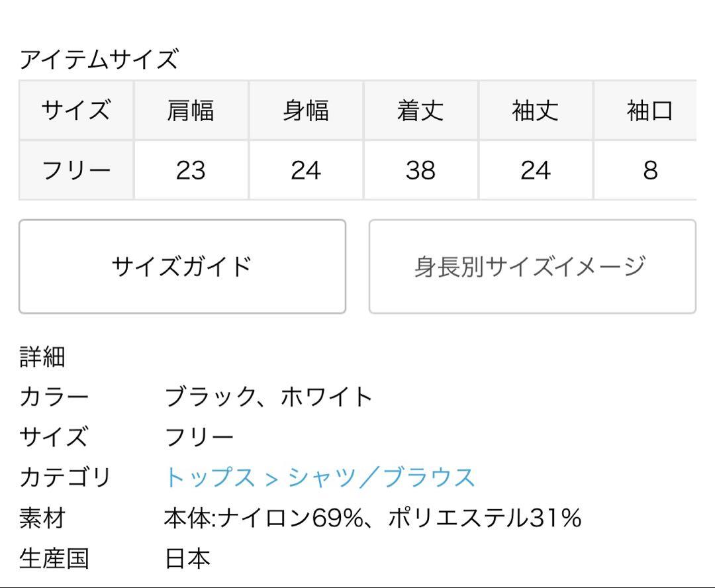Select the 肩幅 column header

[x=191, y=111]
